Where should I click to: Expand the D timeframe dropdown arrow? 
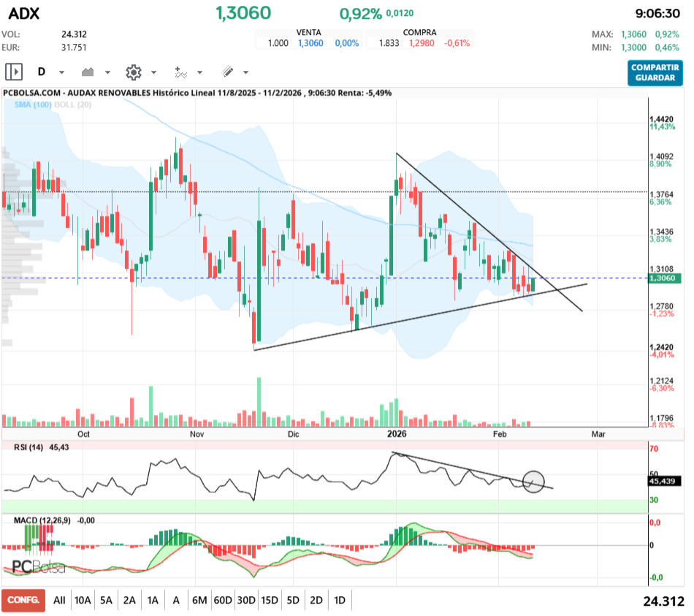click(61, 72)
